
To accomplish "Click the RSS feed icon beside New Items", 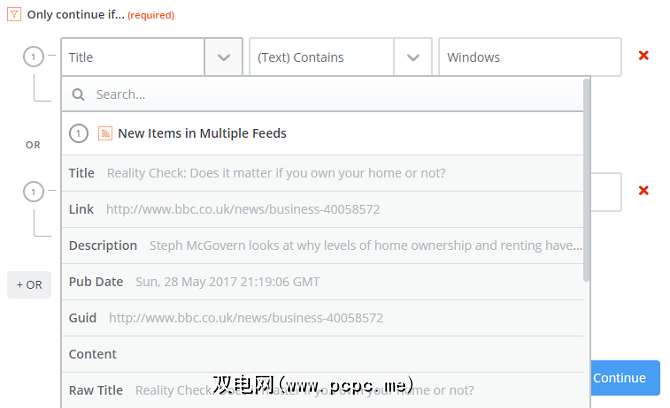I will [105, 133].
